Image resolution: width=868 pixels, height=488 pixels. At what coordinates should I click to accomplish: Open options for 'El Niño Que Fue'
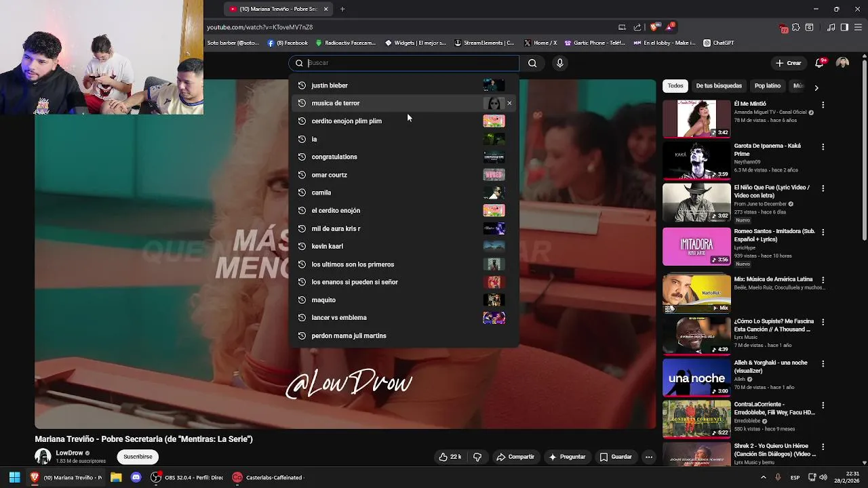(823, 188)
